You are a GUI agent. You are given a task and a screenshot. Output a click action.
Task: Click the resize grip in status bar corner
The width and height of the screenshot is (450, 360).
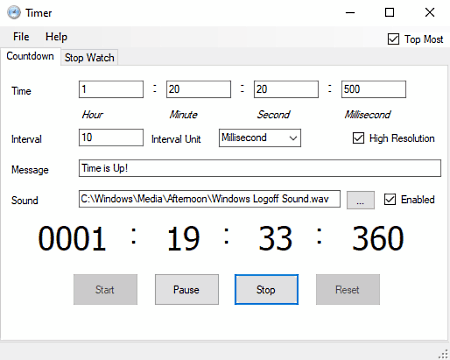[x=443, y=354]
